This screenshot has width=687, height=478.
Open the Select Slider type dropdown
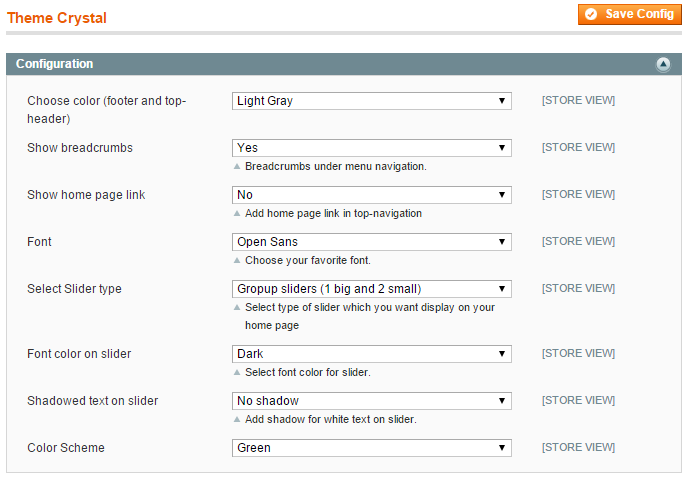372,289
